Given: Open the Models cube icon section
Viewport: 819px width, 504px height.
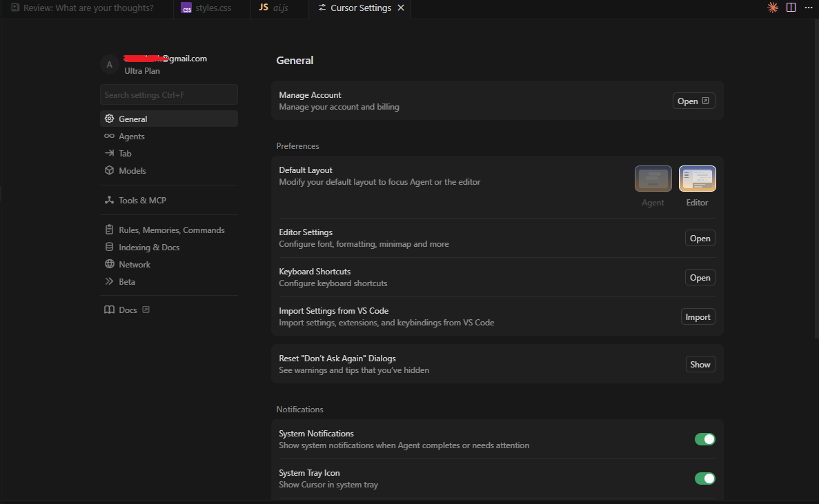Looking at the screenshot, I should click(x=109, y=171).
